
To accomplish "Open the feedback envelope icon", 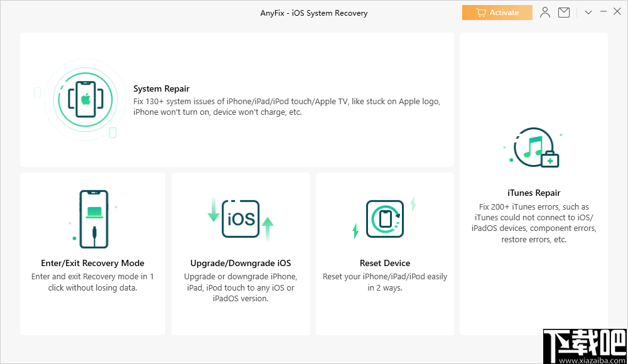I will point(563,12).
